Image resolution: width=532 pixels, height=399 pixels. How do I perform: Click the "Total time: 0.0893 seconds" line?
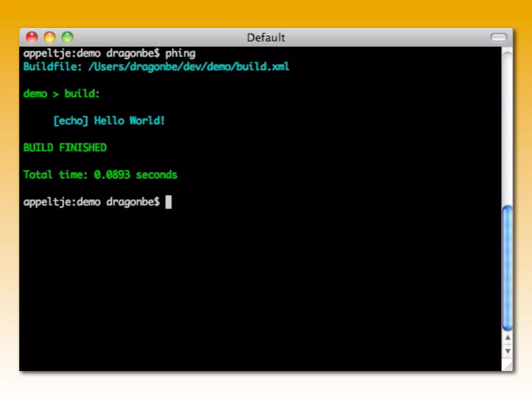coord(100,175)
